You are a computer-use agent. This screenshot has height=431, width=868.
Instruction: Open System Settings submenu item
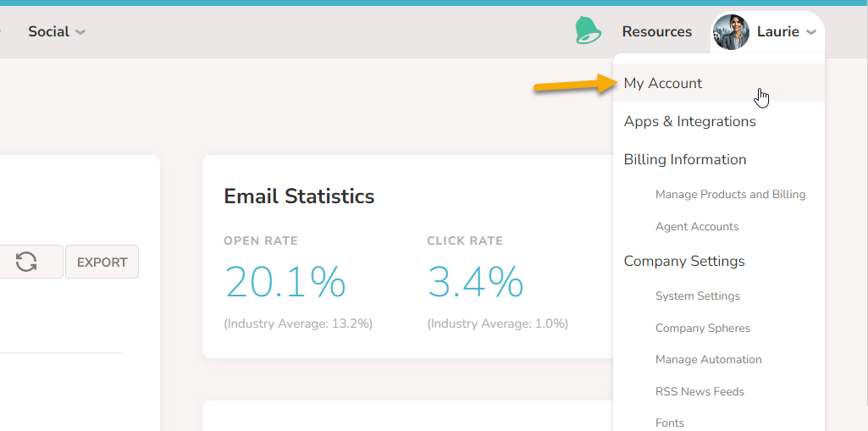(697, 296)
